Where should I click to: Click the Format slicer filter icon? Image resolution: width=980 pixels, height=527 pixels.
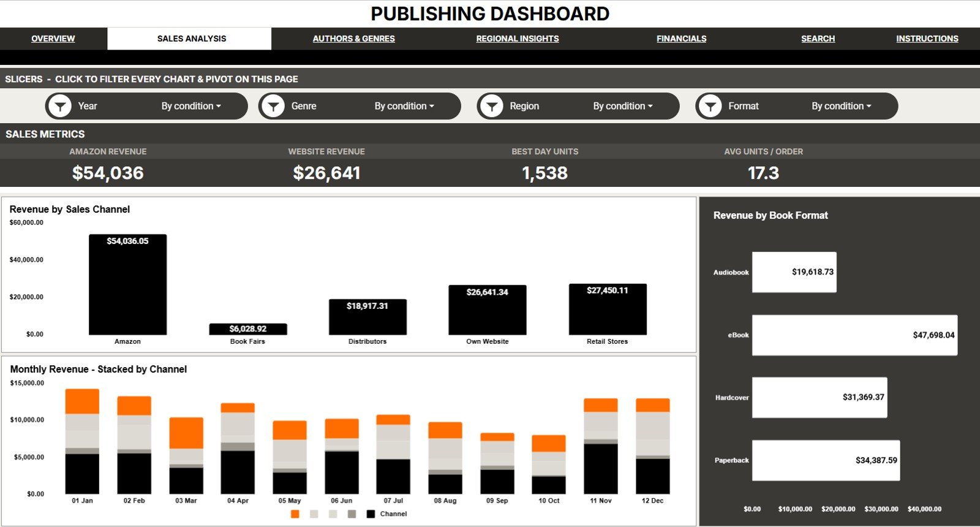coord(710,106)
